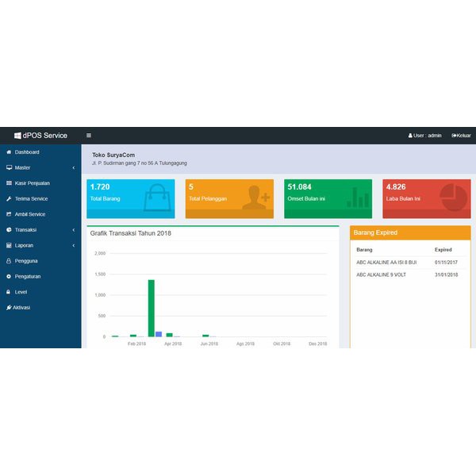Click the 4.826 laba value
Viewport: 476px width, 476px height.
396,186
